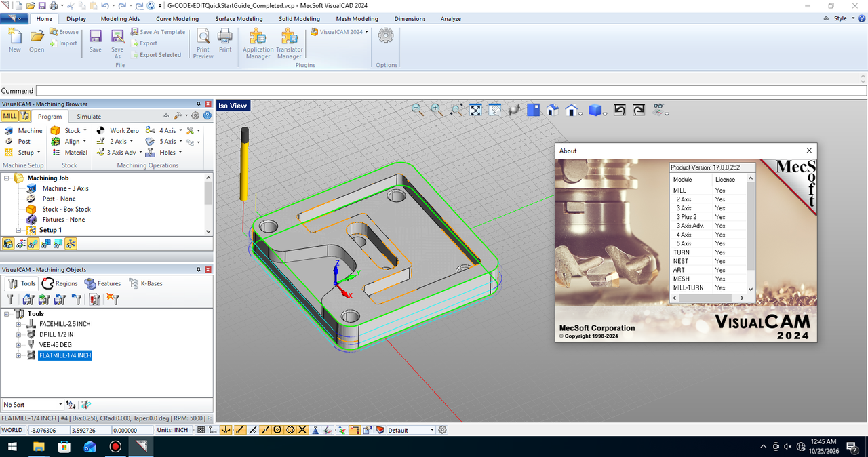The height and width of the screenshot is (457, 868).
Task: Toggle the MILL module button
Action: [x=11, y=117]
